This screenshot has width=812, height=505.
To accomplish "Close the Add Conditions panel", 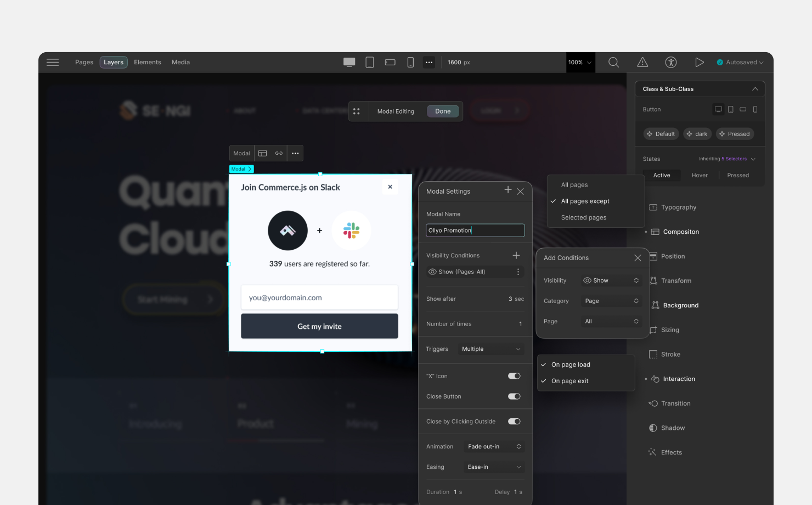I will tap(638, 258).
